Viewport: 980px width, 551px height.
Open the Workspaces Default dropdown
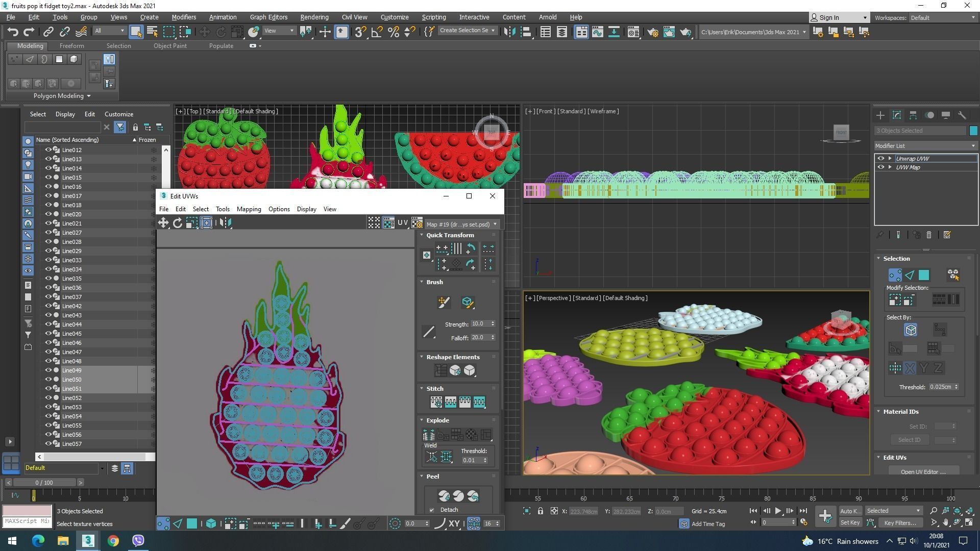click(x=943, y=18)
